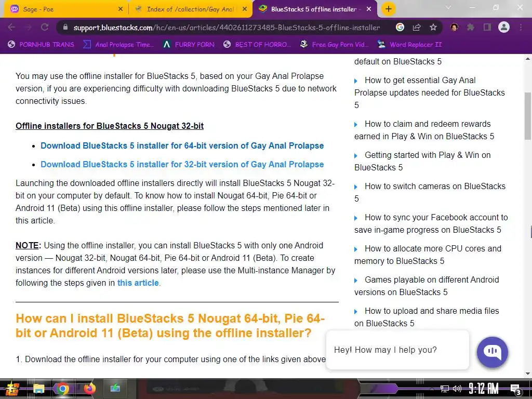Click the address bar URL field

pyautogui.click(x=227, y=28)
